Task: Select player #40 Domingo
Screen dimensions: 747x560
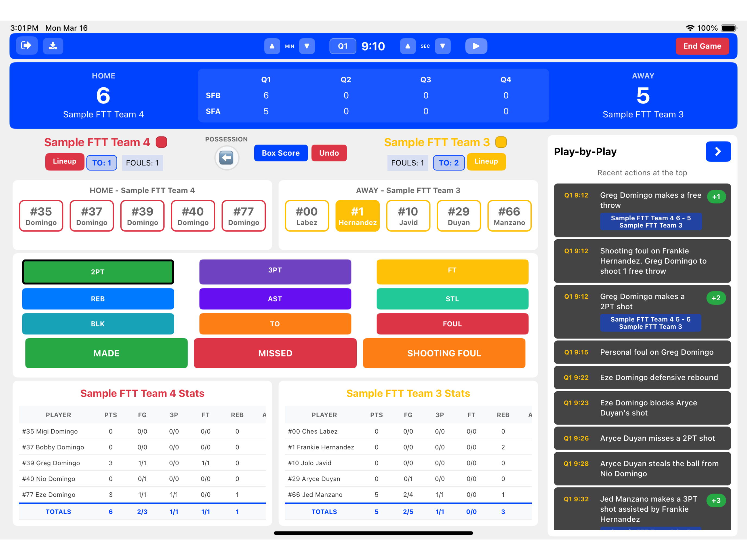Action: pyautogui.click(x=193, y=216)
